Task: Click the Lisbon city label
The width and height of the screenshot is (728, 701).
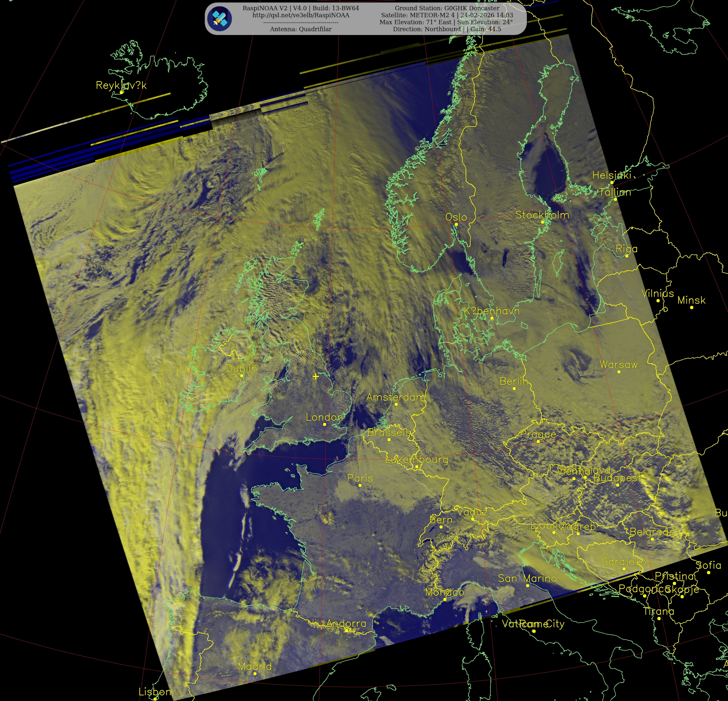Action: (x=155, y=692)
